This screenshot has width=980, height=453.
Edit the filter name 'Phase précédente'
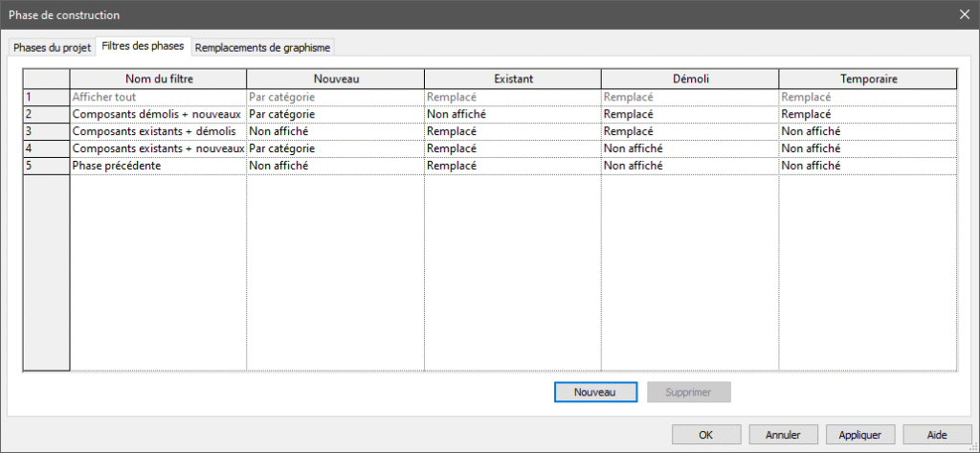[x=158, y=166]
